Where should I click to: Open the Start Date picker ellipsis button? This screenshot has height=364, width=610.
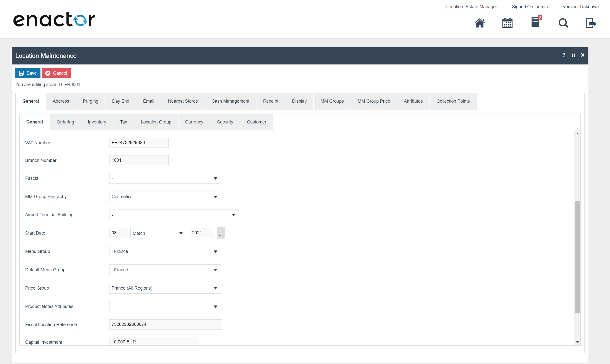pos(220,233)
